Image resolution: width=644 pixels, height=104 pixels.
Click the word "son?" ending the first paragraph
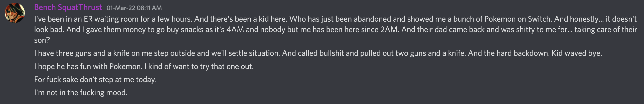click(42, 40)
